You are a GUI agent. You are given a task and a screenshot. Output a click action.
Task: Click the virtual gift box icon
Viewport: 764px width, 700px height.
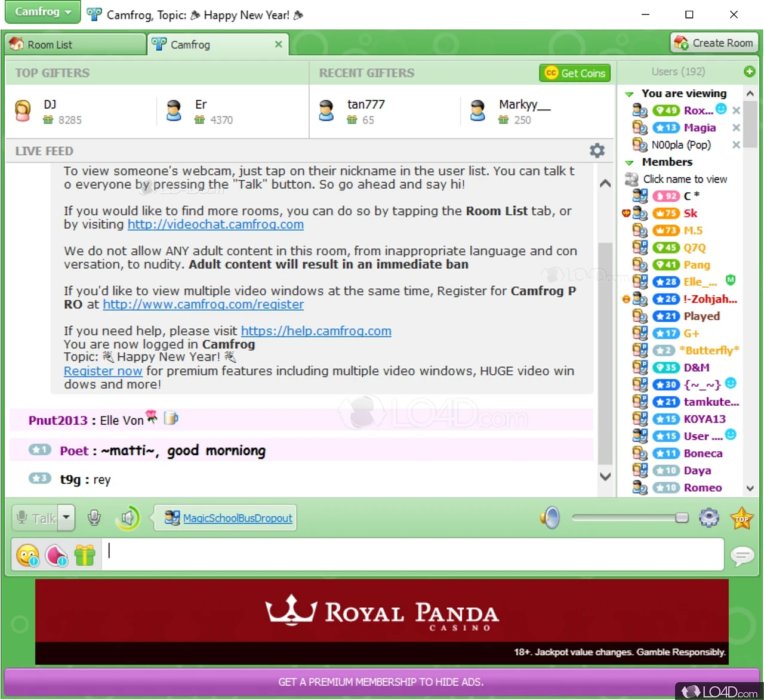click(x=85, y=555)
